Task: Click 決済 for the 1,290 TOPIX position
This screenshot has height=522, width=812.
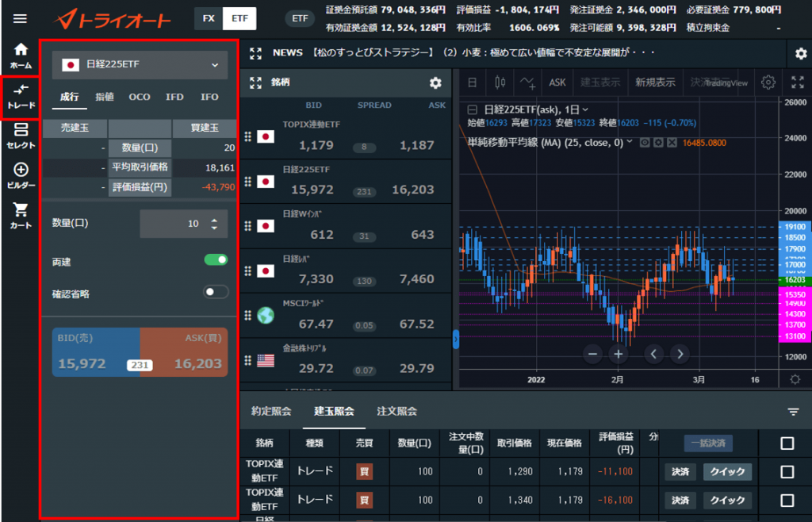Action: (x=680, y=472)
